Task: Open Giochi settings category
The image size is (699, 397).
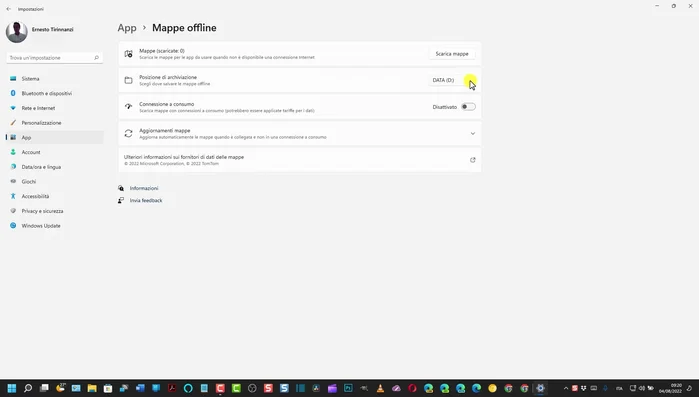Action: pyautogui.click(x=55, y=181)
